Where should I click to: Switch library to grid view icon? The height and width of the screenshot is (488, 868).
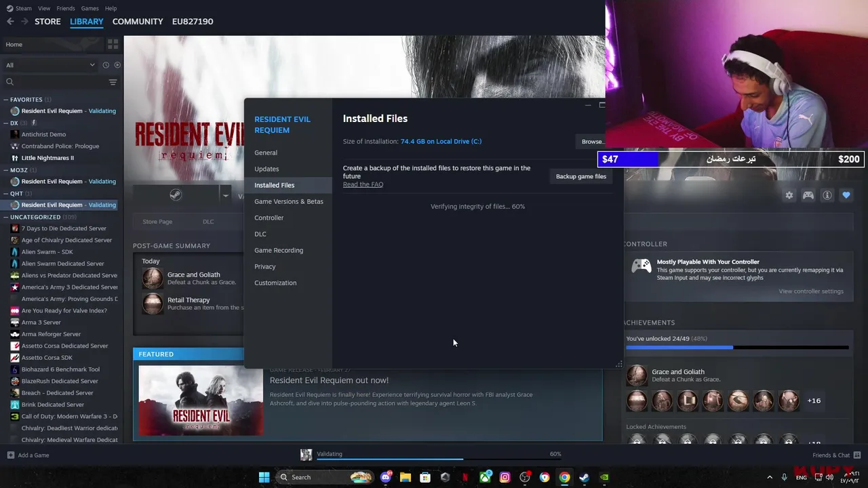(113, 44)
